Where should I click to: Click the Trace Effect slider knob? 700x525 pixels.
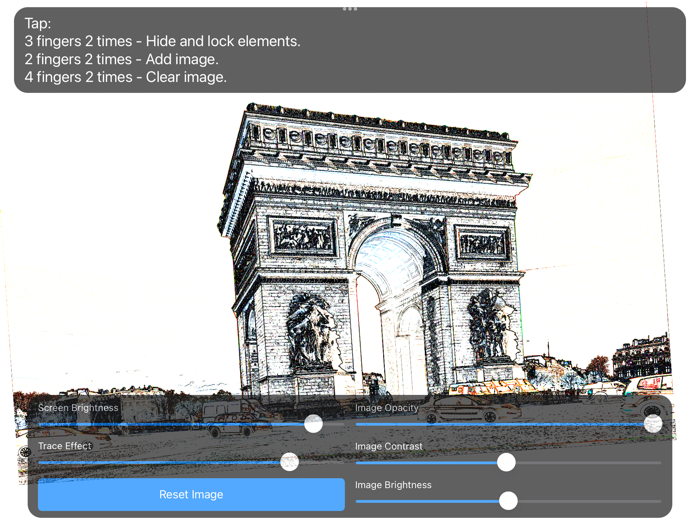pyautogui.click(x=289, y=462)
